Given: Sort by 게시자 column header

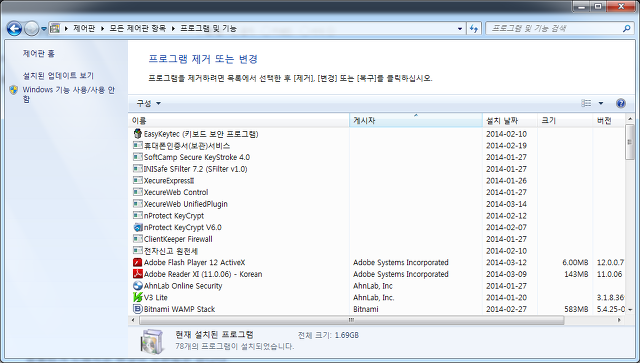Looking at the screenshot, I should [416, 120].
